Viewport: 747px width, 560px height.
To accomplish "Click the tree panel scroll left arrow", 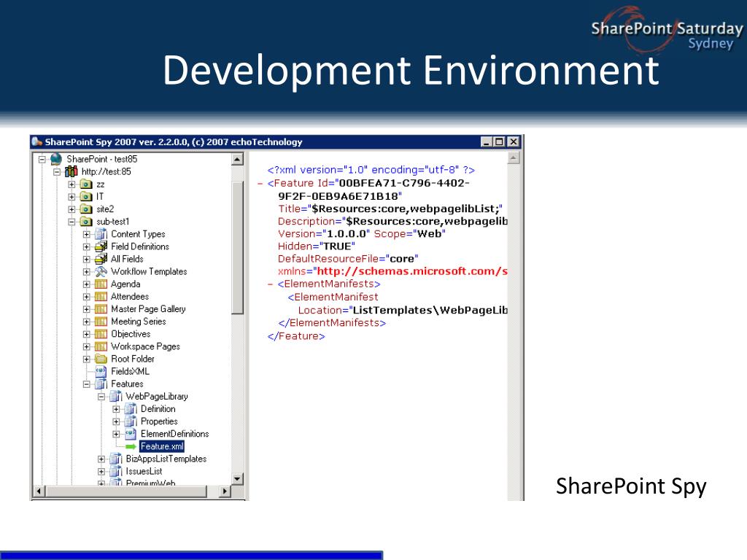I will 39,491.
